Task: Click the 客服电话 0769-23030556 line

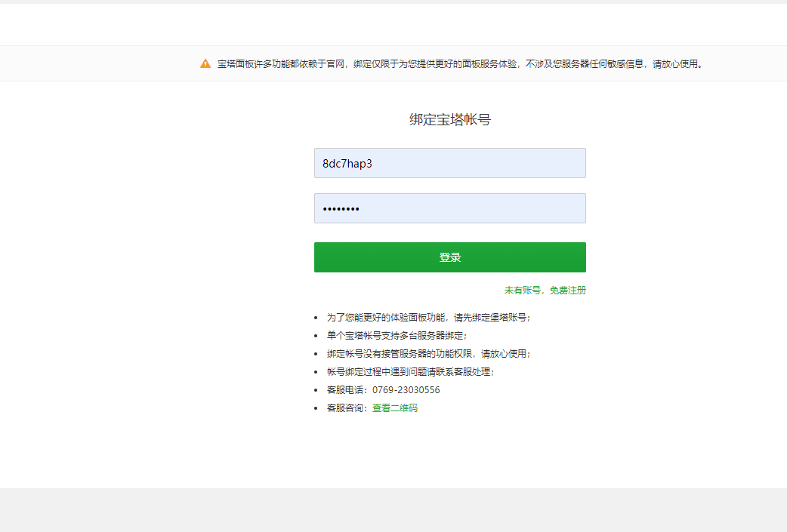Action: coord(384,390)
